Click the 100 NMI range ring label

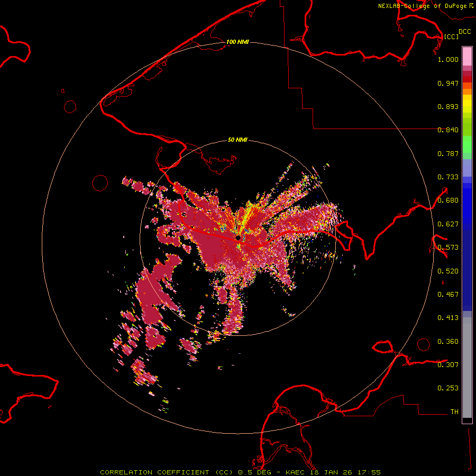coord(237,42)
